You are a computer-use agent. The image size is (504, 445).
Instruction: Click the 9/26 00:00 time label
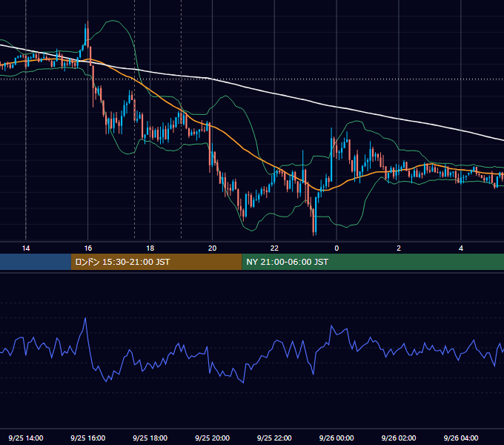pos(336,438)
